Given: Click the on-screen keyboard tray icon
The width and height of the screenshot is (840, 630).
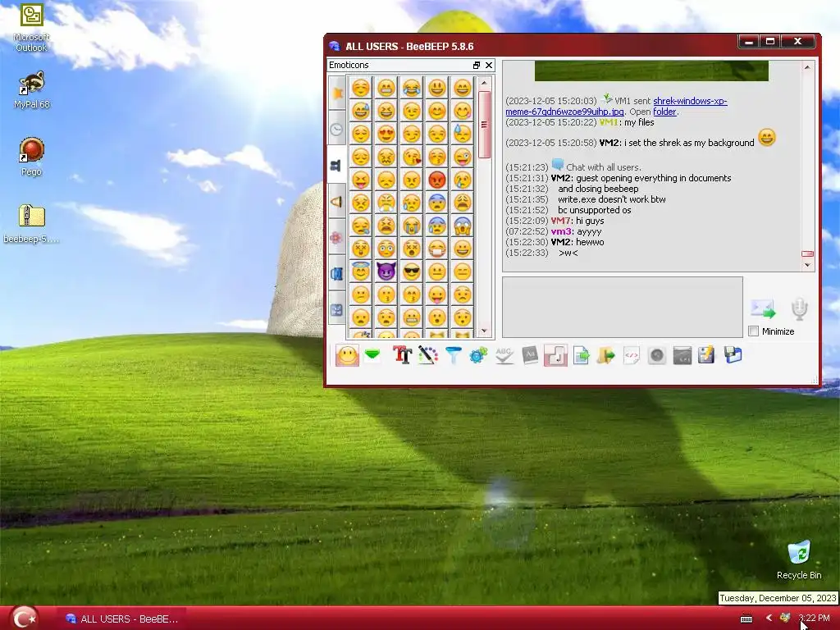Looking at the screenshot, I should click(746, 619).
